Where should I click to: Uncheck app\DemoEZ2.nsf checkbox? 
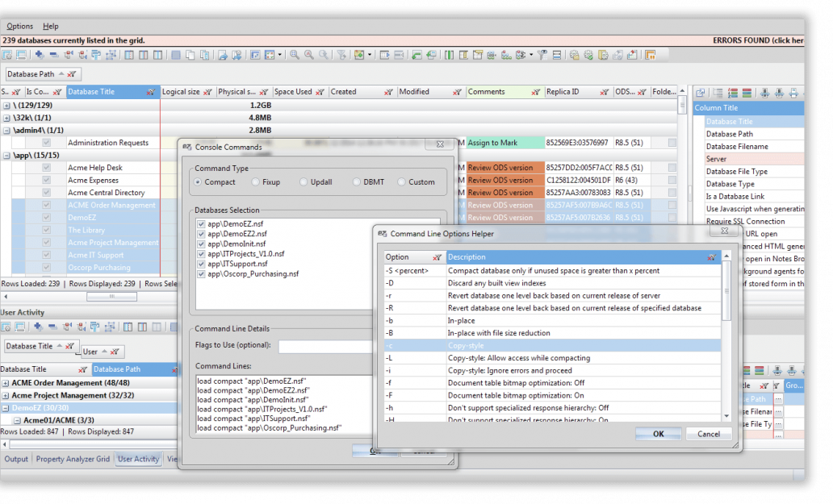(x=201, y=234)
